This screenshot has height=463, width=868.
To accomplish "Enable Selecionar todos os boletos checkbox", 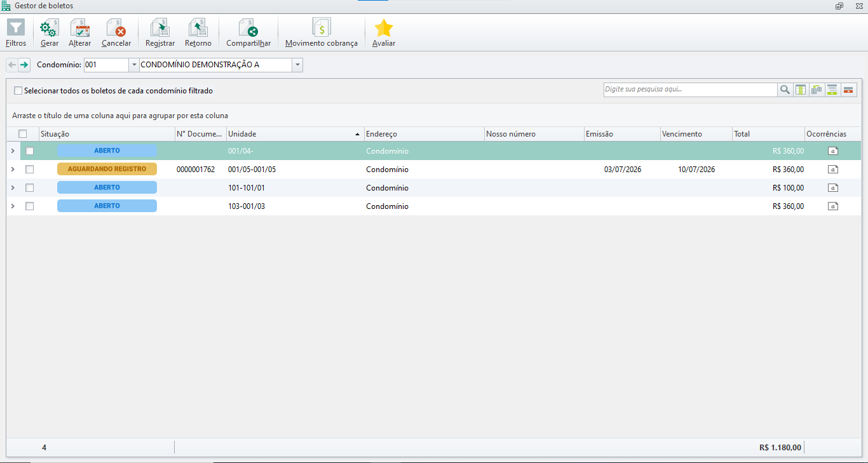I will pos(18,91).
